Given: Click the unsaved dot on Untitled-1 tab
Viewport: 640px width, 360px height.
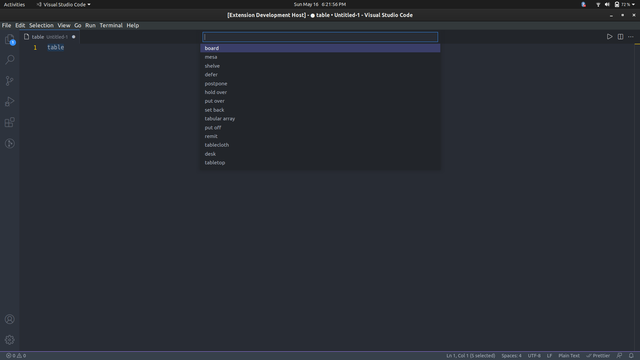Looking at the screenshot, I should pyautogui.click(x=73, y=37).
